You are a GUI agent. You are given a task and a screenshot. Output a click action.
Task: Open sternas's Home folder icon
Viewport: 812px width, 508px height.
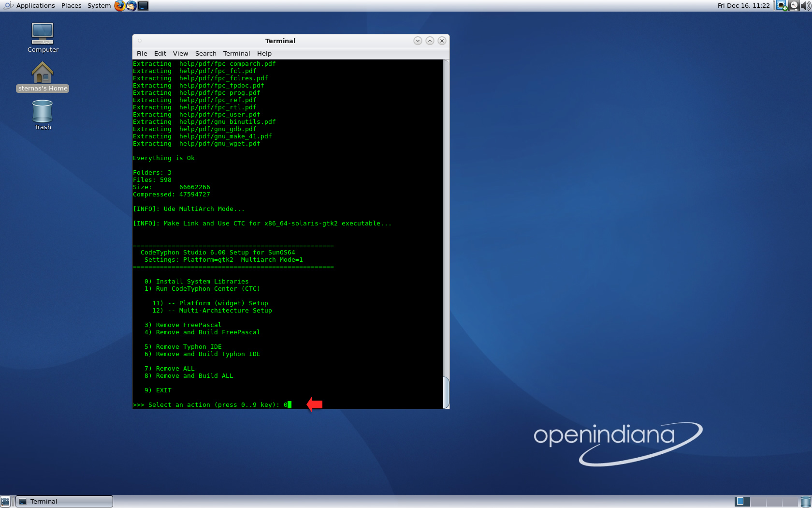tap(43, 77)
